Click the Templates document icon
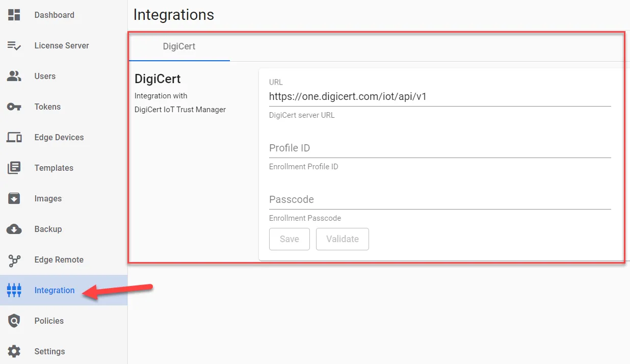This screenshot has height=364, width=630. 14,168
